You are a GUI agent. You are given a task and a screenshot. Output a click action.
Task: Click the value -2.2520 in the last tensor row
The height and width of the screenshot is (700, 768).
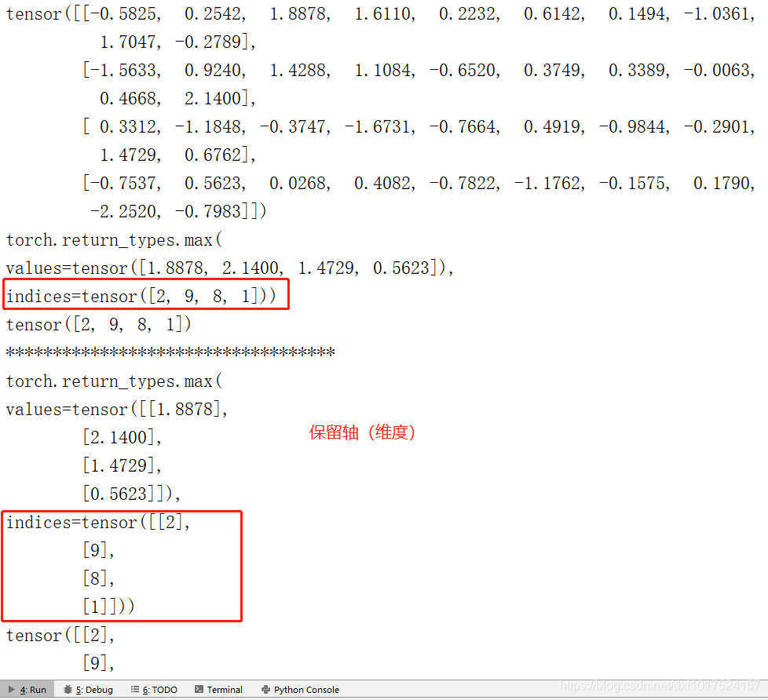tap(124, 211)
